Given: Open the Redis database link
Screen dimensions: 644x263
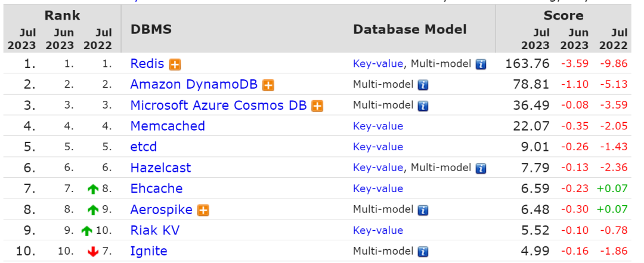Looking at the screenshot, I should pos(147,64).
